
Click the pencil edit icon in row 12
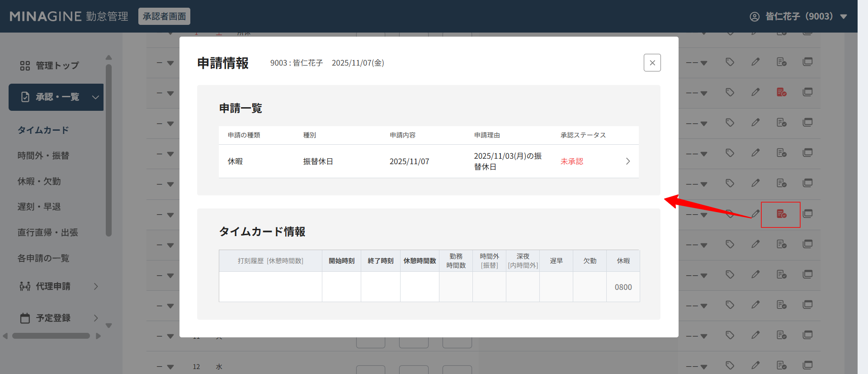coord(755,365)
